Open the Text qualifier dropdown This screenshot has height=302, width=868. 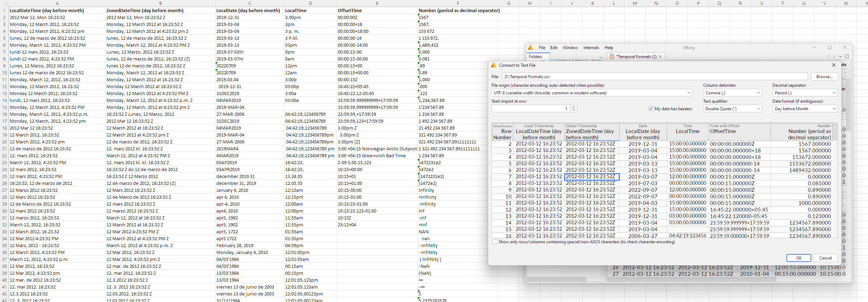pos(732,108)
